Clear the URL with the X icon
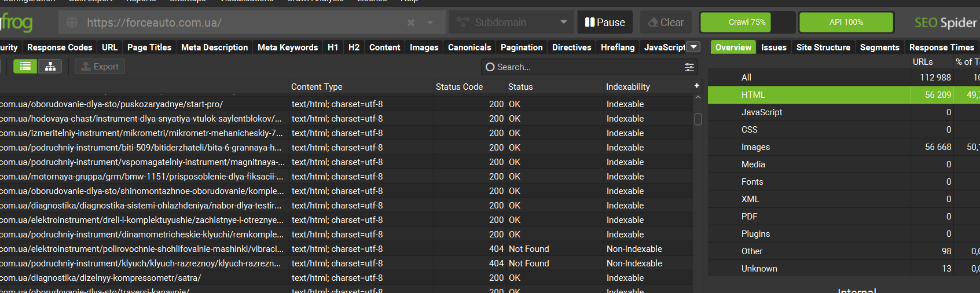980x293 pixels. click(x=411, y=23)
